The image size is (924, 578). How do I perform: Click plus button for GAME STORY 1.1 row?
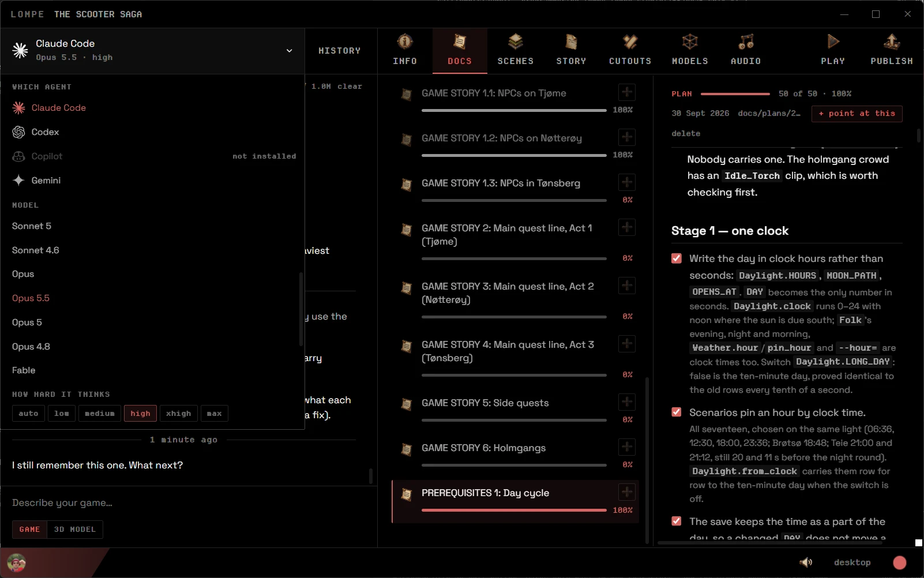[x=627, y=92]
